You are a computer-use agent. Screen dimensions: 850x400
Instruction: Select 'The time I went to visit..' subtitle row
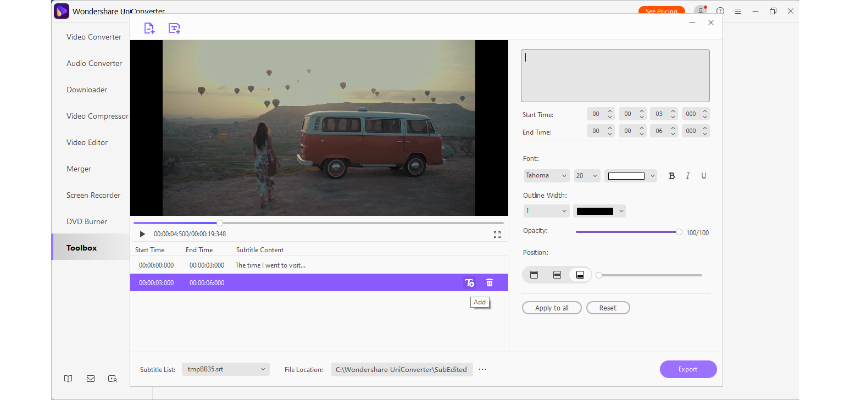[319, 266]
